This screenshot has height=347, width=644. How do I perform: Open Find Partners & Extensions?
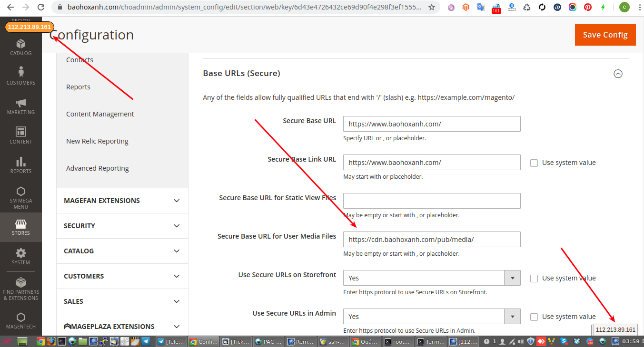tap(20, 289)
